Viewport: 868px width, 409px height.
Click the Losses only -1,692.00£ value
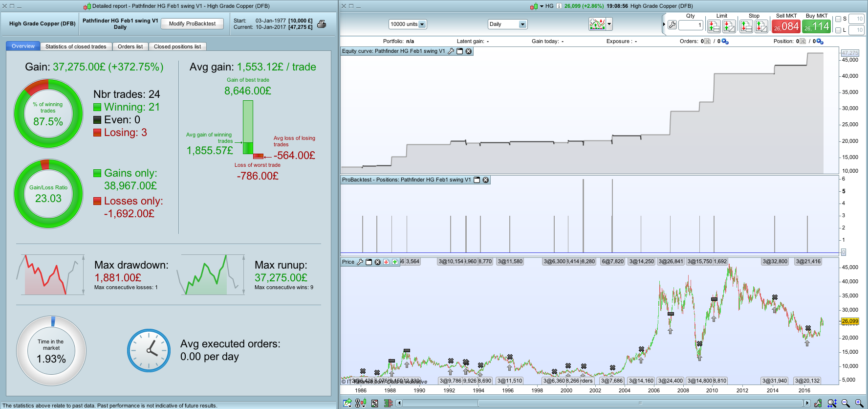tap(129, 214)
